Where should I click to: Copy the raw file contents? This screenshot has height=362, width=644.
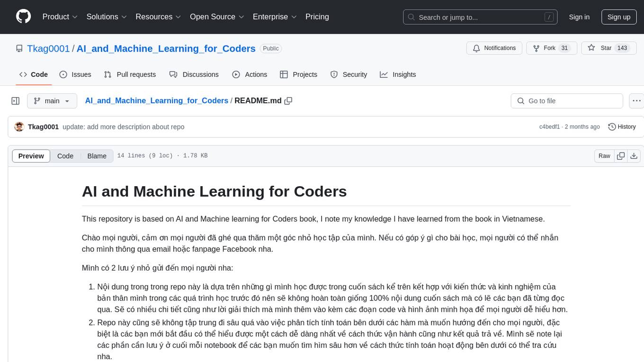click(x=621, y=156)
